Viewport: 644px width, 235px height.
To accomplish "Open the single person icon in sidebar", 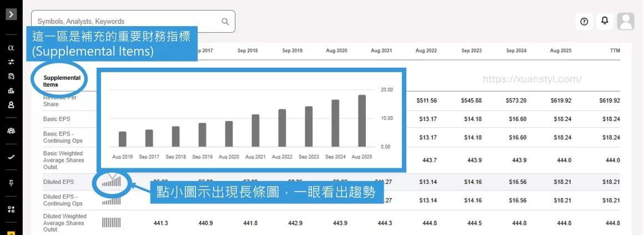I will [x=11, y=105].
